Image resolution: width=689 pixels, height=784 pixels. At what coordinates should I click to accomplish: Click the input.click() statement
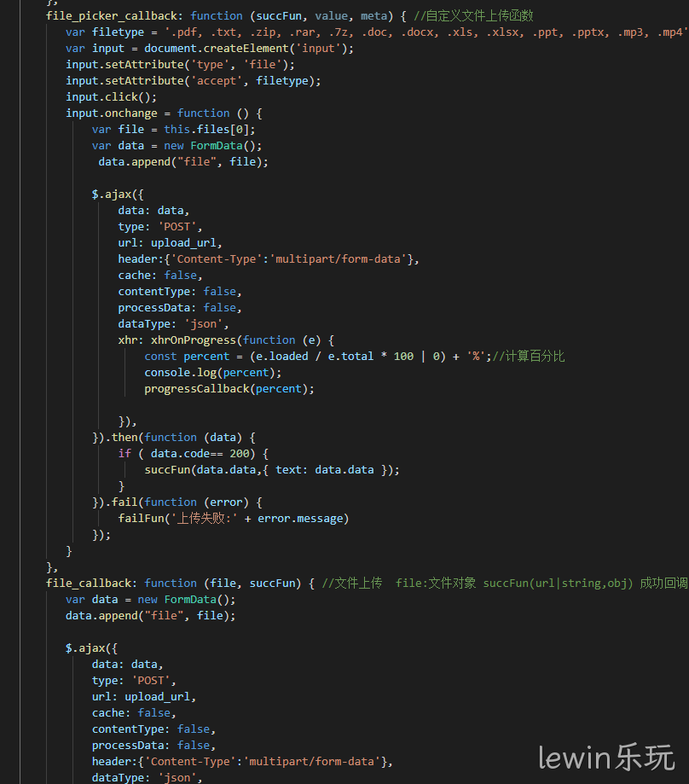click(111, 97)
